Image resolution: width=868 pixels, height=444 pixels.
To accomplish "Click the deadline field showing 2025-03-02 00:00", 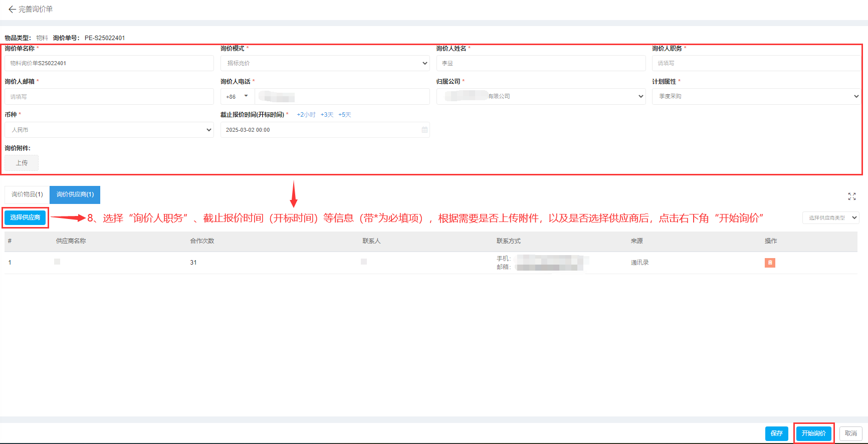I will (x=325, y=130).
